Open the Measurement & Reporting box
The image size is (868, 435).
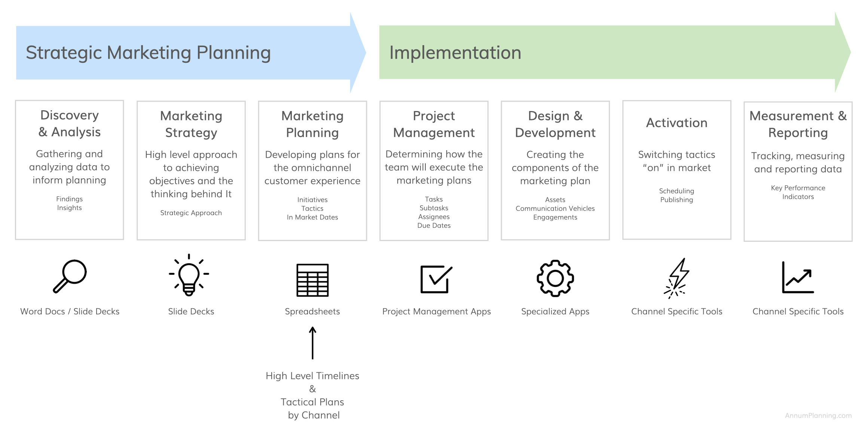pos(798,172)
